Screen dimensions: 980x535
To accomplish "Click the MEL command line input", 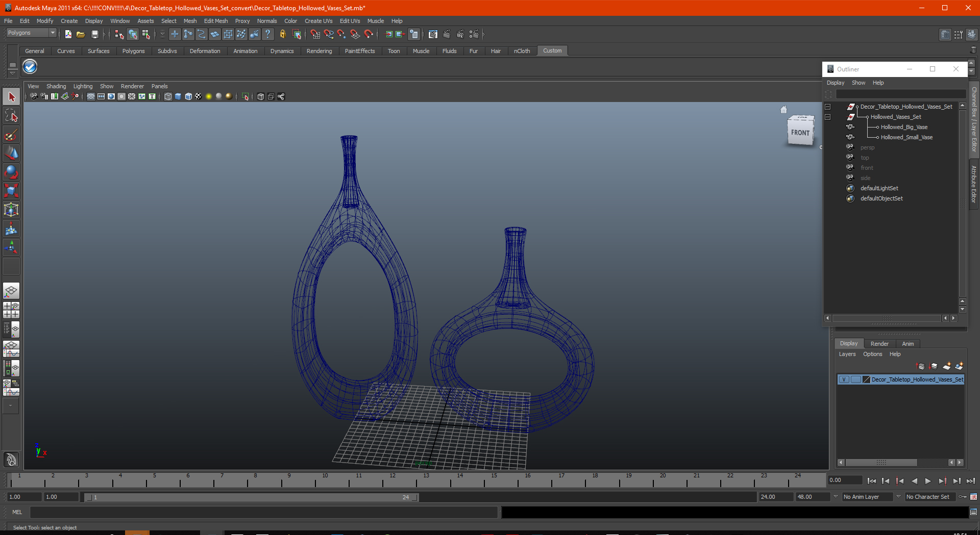I will click(263, 512).
